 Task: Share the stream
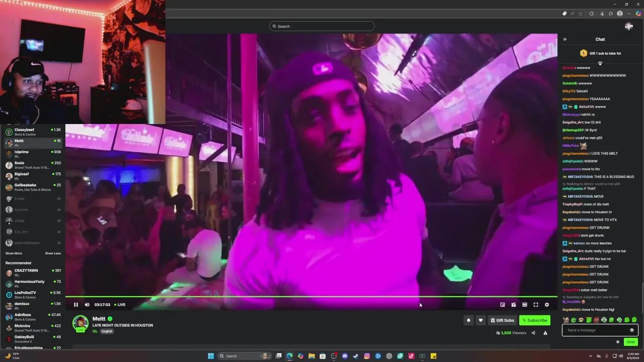[533, 333]
